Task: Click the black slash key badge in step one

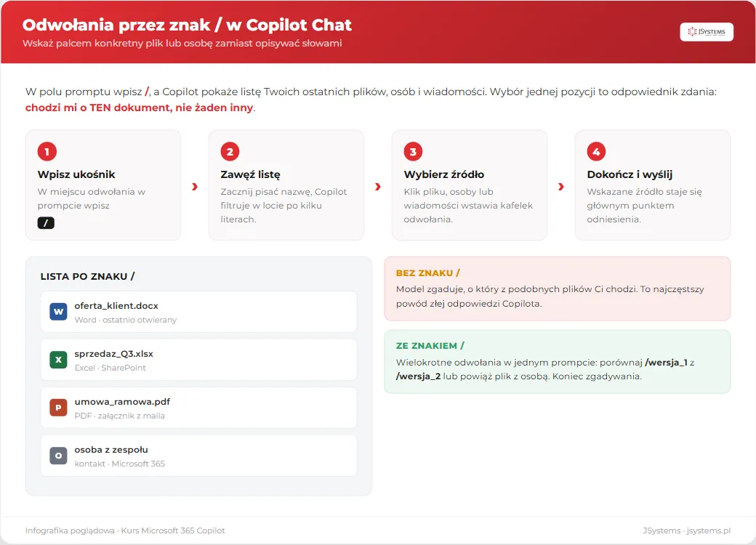Action: 46,223
